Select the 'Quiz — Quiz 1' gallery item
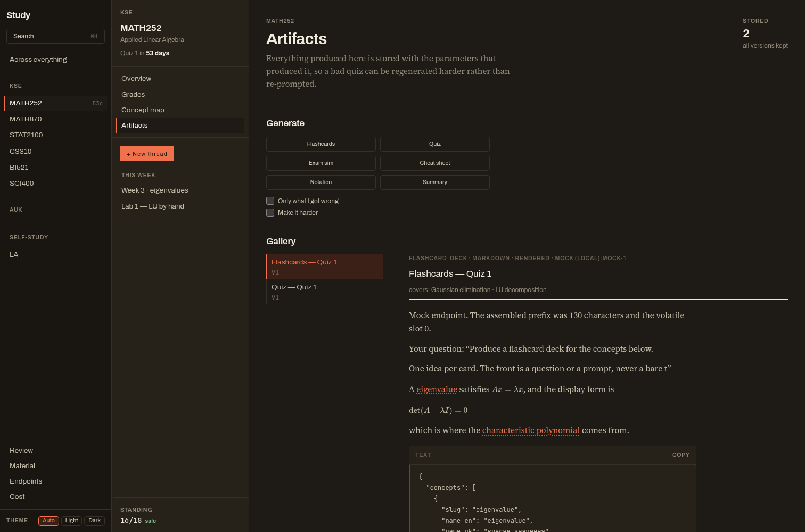Screen dimensions: 805x532 pos(325,292)
